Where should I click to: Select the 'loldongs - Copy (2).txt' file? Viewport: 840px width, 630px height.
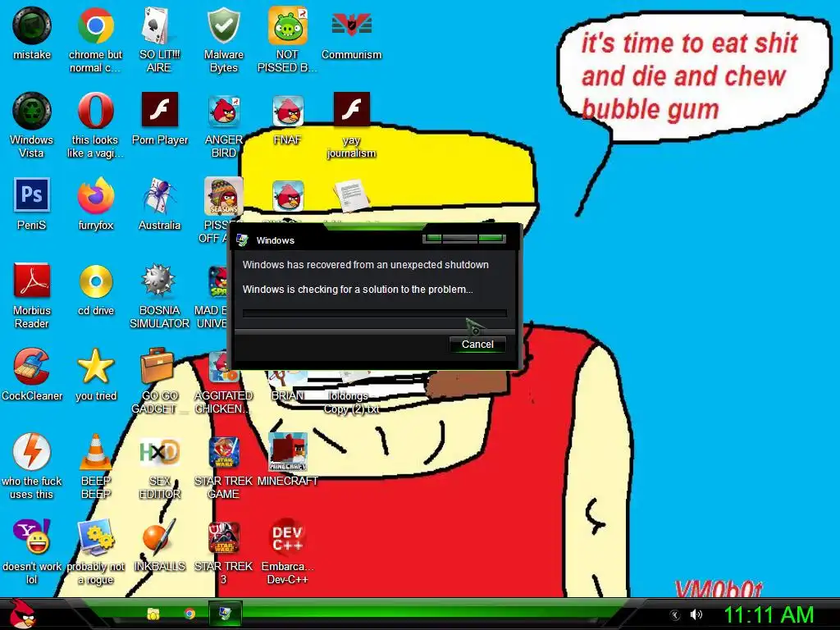point(351,402)
